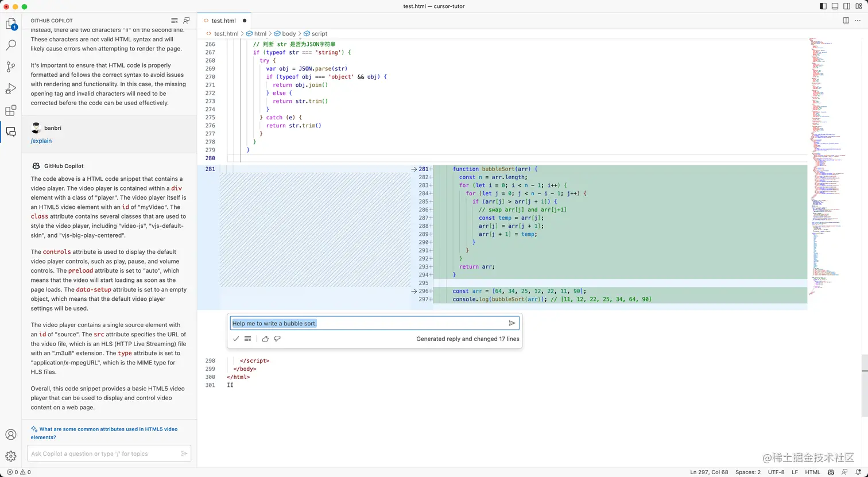Open the script breadcrumb dropdown
Screen dimensions: 868x477
(315, 34)
